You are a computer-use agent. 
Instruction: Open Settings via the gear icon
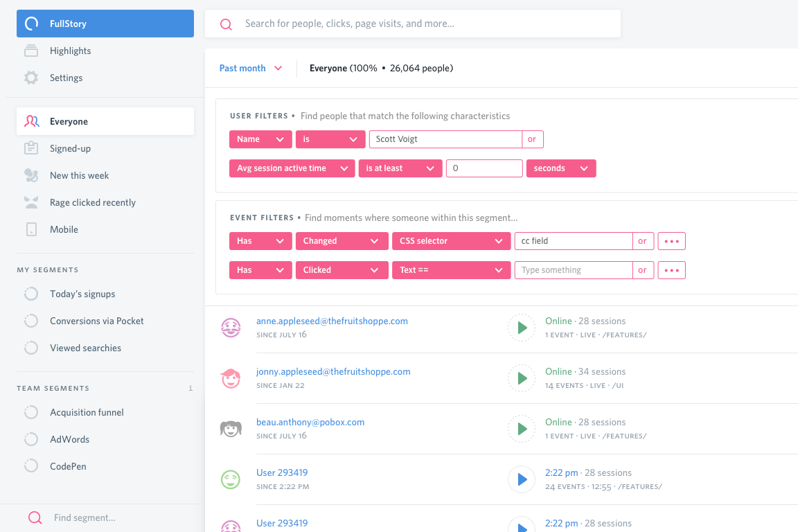tap(31, 78)
